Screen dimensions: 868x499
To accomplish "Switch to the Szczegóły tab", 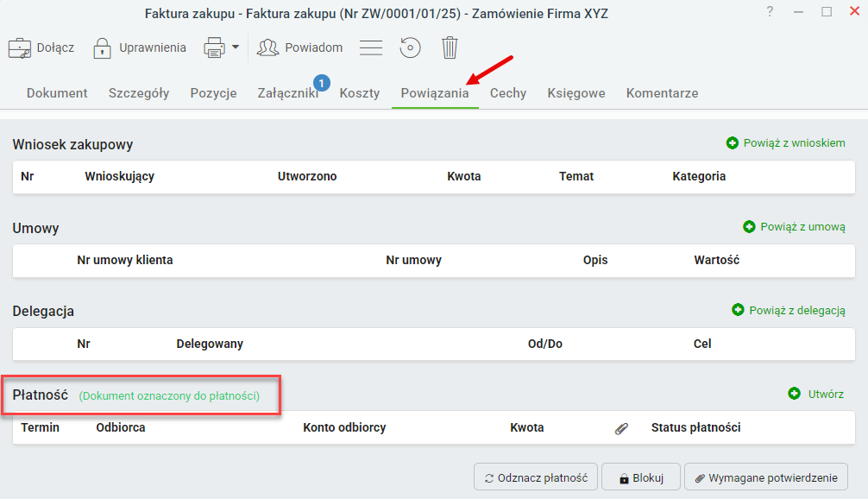I will [x=139, y=93].
